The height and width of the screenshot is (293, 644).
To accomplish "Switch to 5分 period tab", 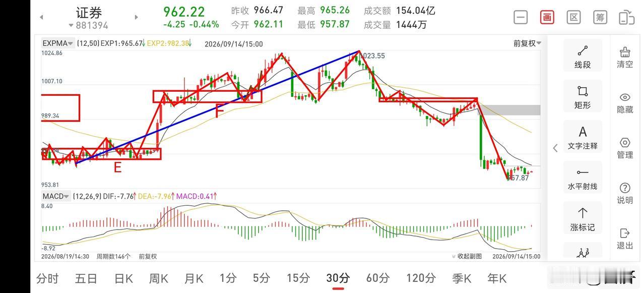I will pos(262,278).
